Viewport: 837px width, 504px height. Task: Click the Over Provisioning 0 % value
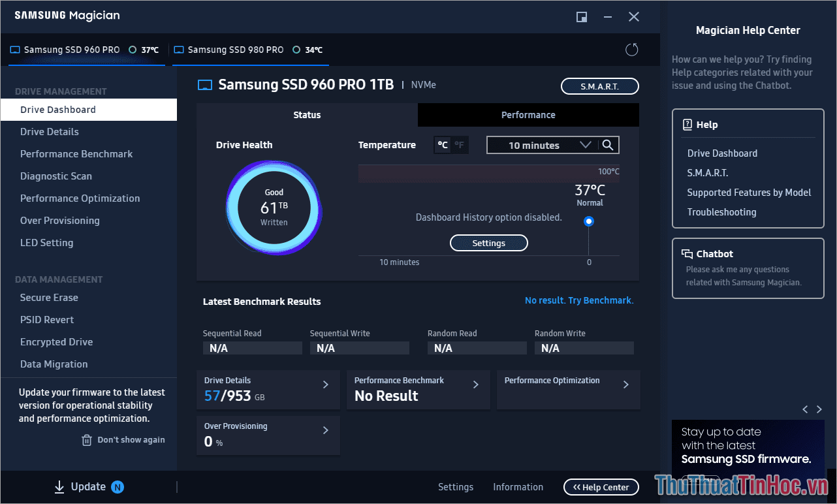(213, 442)
